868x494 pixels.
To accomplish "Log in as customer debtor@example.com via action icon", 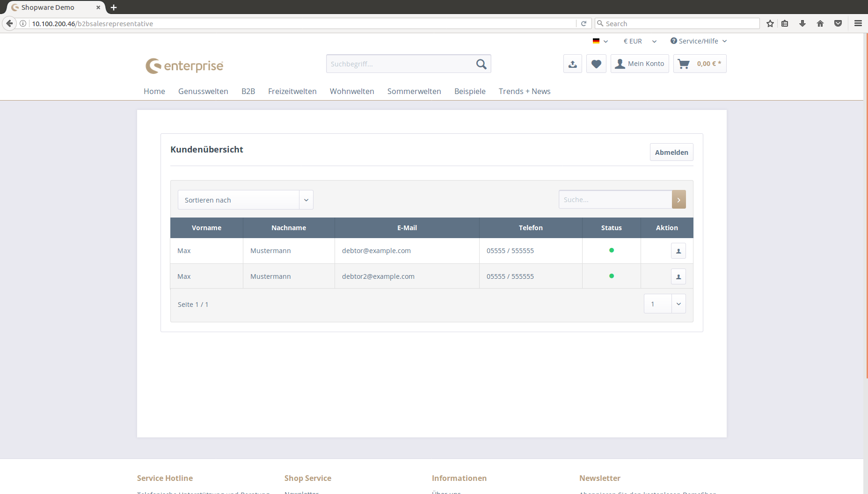I will coord(678,251).
